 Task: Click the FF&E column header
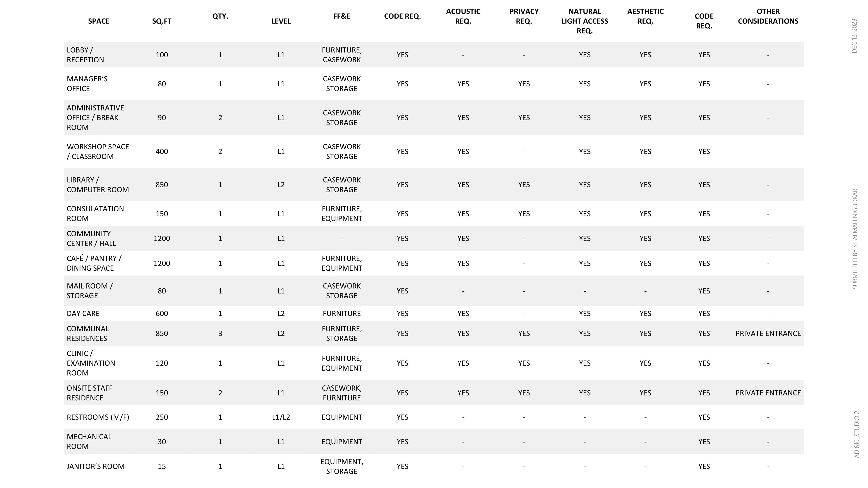coord(342,16)
